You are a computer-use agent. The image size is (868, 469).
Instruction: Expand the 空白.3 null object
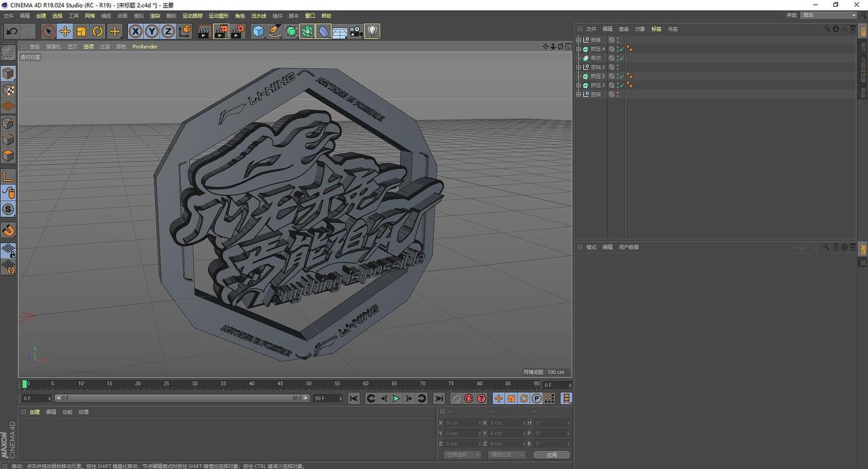coord(578,67)
